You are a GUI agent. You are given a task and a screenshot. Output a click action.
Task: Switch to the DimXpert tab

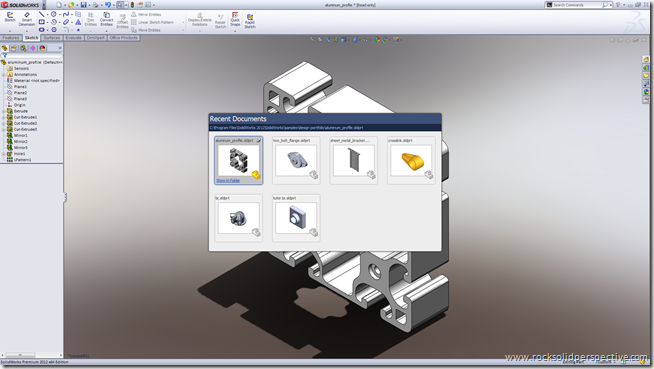point(96,38)
